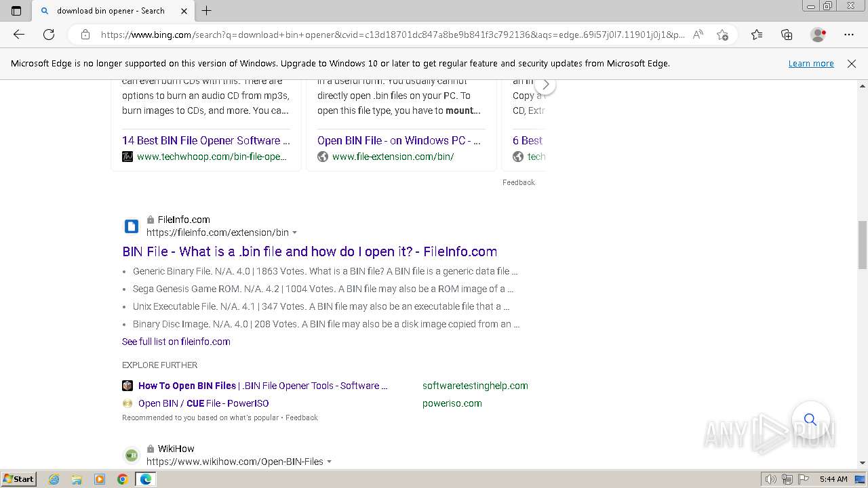The height and width of the screenshot is (488, 868).
Task: Open BIN File - What is a .bin file result
Action: [x=310, y=251]
